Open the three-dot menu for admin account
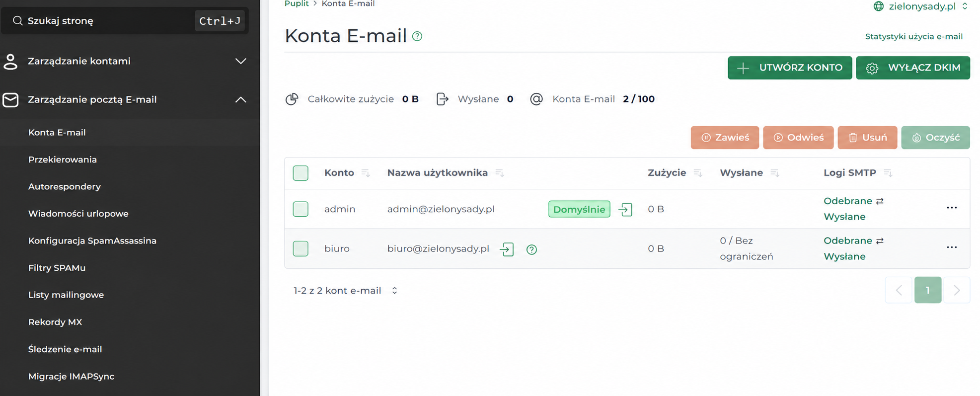The width and height of the screenshot is (980, 396). pyautogui.click(x=952, y=208)
